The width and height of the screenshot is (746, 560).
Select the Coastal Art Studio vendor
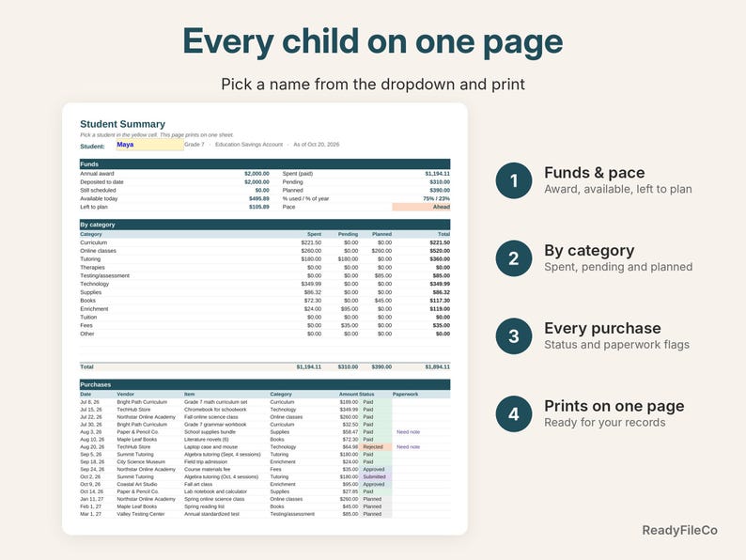pos(137,484)
